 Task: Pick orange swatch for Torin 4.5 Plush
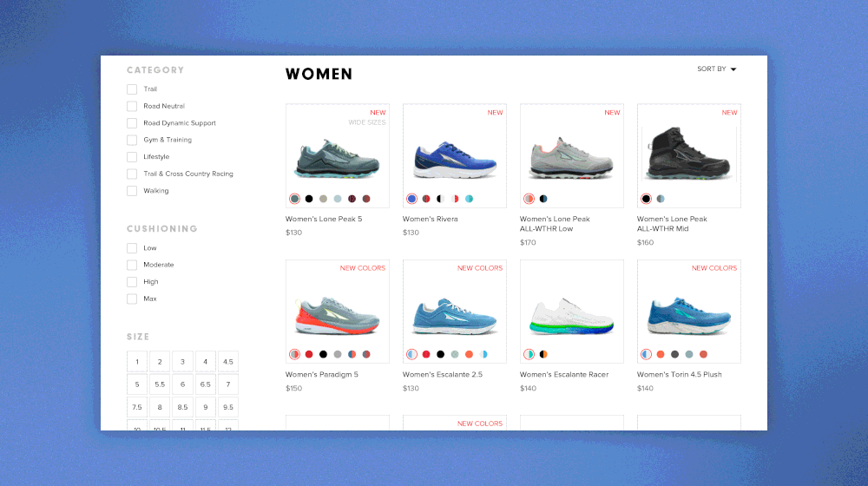pos(661,354)
